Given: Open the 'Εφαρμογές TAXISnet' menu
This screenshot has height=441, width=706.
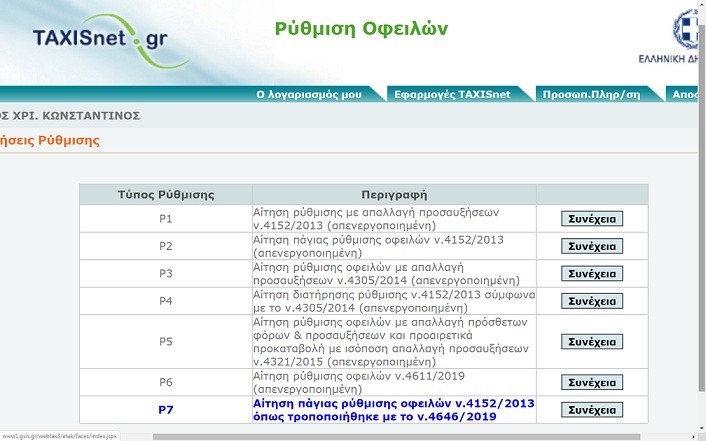Looking at the screenshot, I should coord(452,94).
